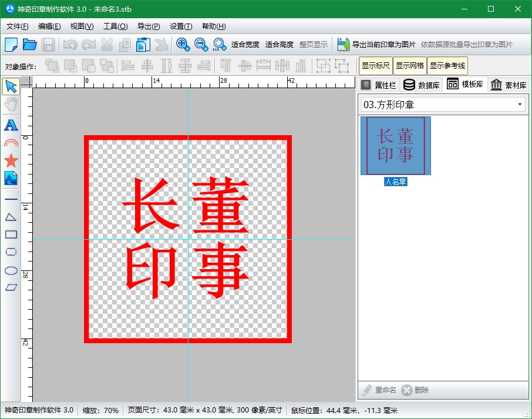Open an existing file via folder icon
The height and width of the screenshot is (419, 532).
point(29,45)
